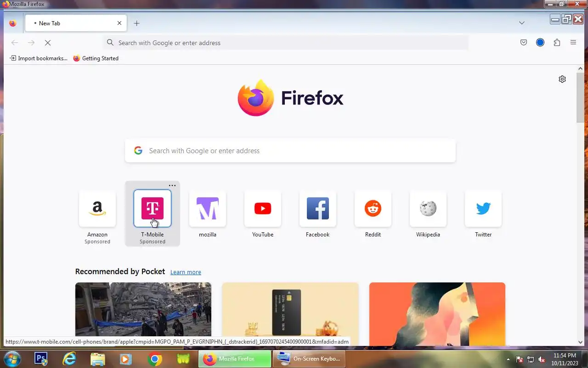
Task: Show hidden system tray icons arrow
Action: tap(508, 359)
